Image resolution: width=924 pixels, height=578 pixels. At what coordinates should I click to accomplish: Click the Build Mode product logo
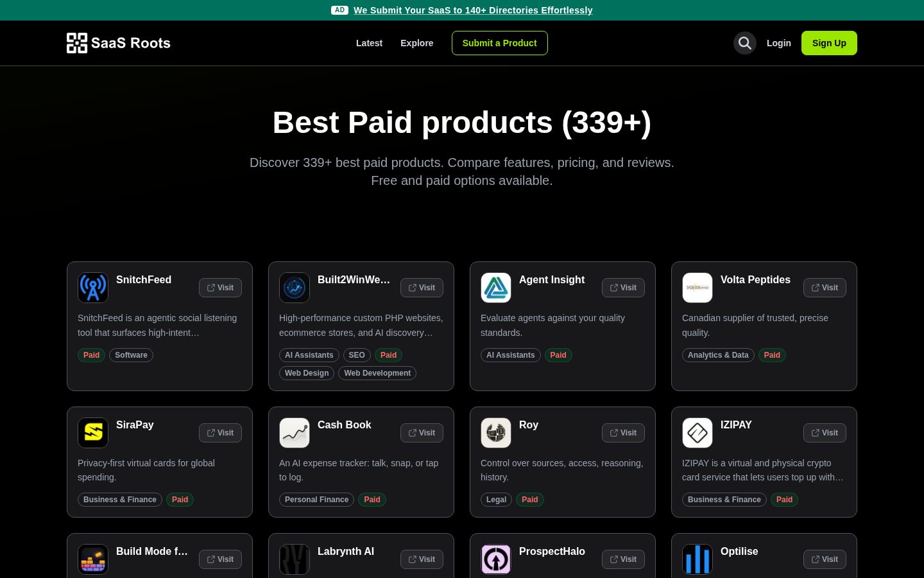(x=93, y=559)
